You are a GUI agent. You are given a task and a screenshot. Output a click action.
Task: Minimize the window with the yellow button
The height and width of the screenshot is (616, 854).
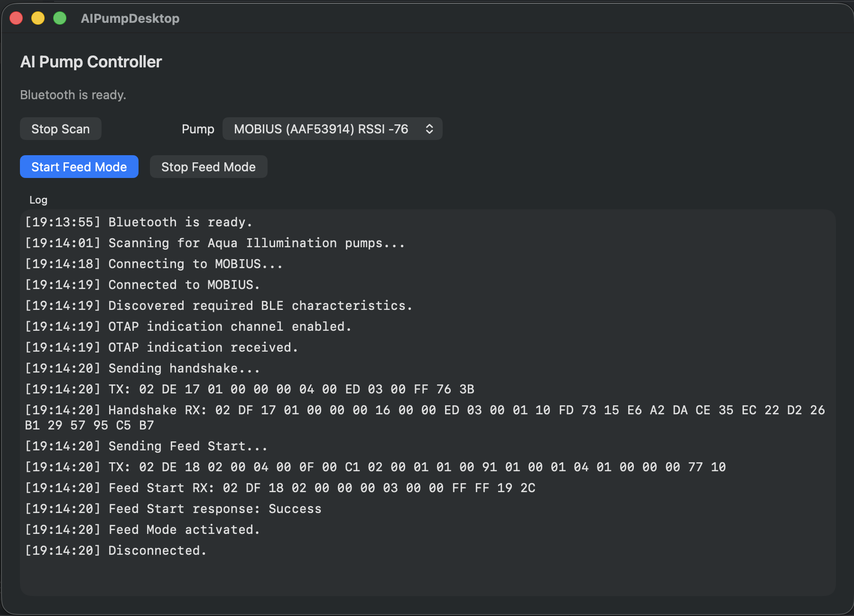click(38, 19)
